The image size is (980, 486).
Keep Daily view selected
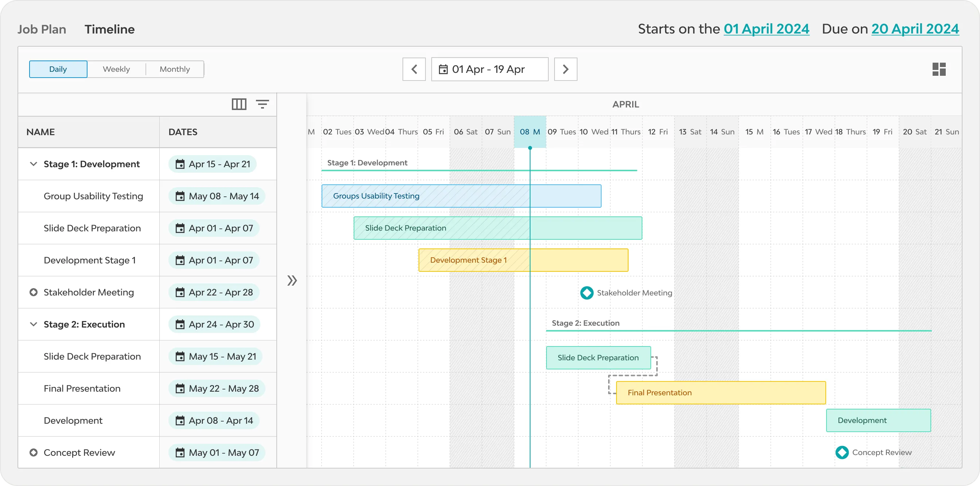pos(58,69)
